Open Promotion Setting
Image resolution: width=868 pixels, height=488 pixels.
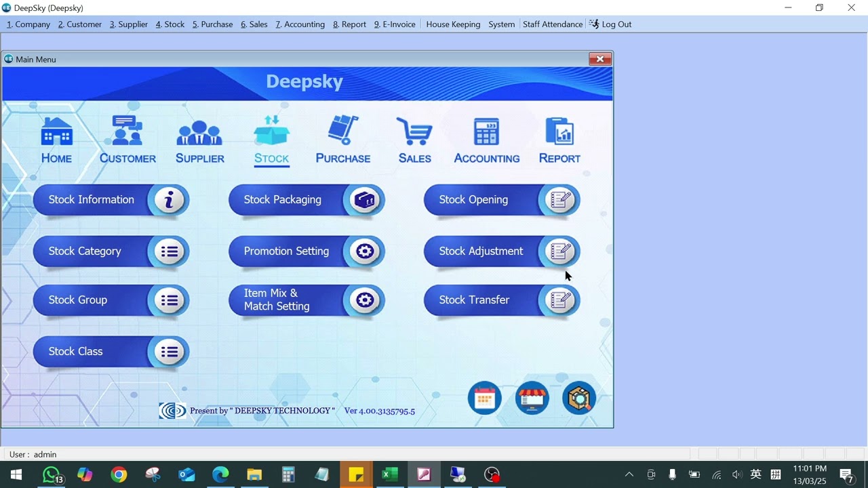click(307, 251)
